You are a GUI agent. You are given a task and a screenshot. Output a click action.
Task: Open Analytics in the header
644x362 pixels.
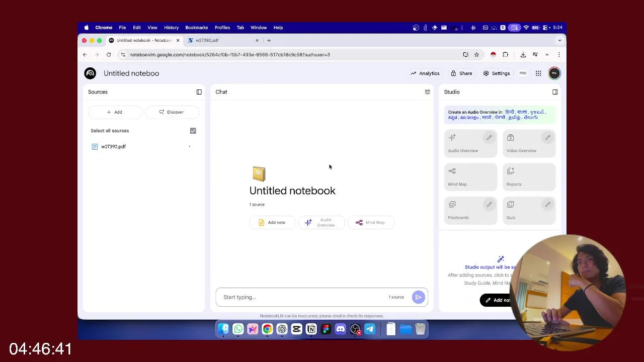click(x=425, y=73)
